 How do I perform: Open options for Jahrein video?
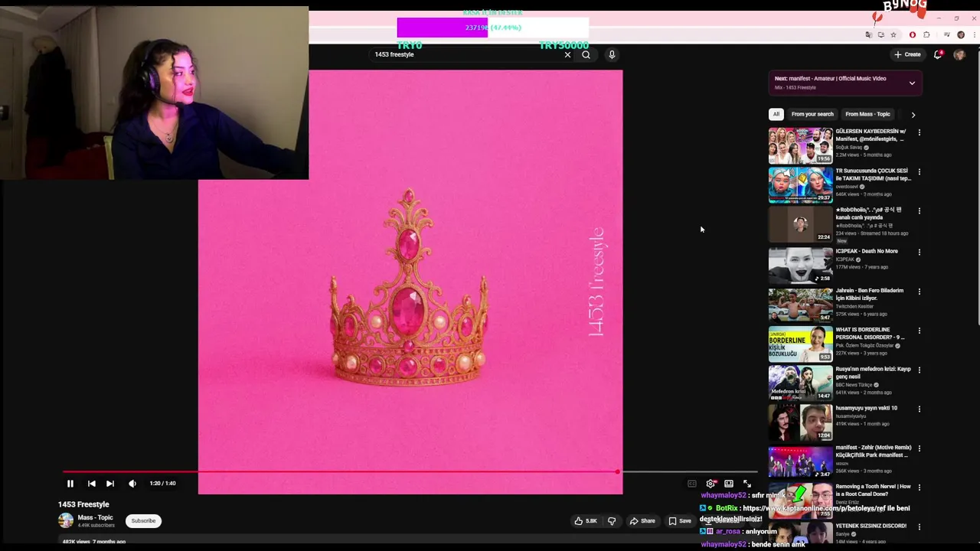click(919, 292)
